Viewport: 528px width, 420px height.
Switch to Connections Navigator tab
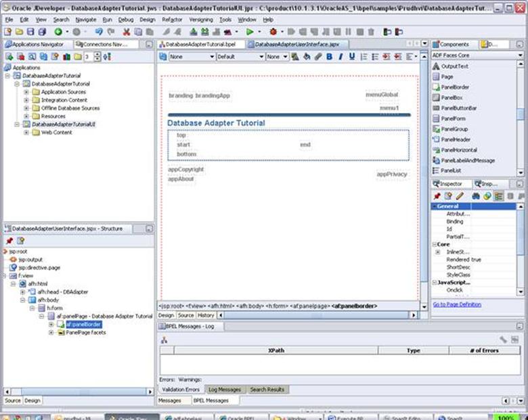(106, 45)
